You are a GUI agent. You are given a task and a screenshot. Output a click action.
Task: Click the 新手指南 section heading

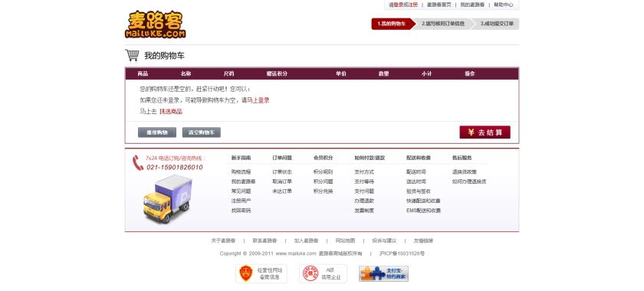pyautogui.click(x=241, y=158)
